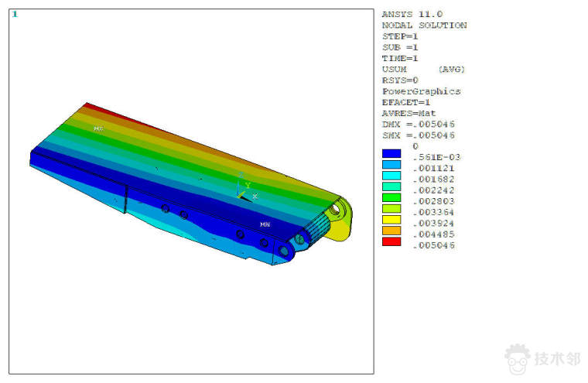
Task: Click the legend value '.004485'
Action: coord(433,234)
